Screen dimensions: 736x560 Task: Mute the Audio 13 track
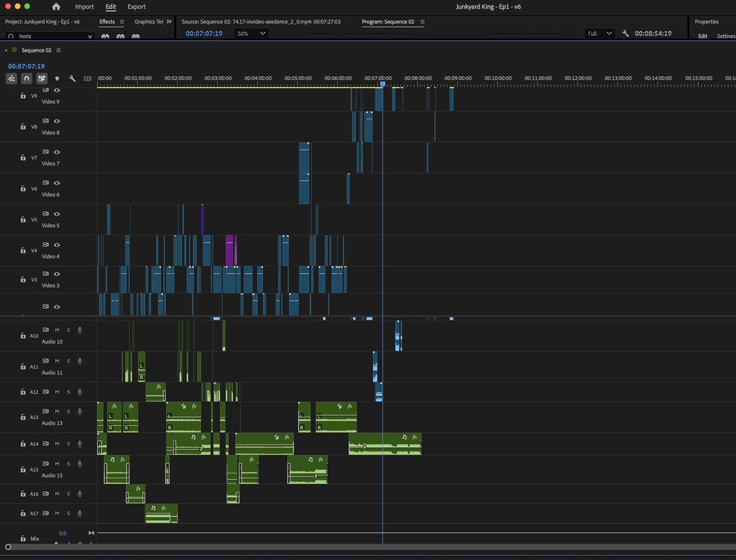[x=57, y=412]
